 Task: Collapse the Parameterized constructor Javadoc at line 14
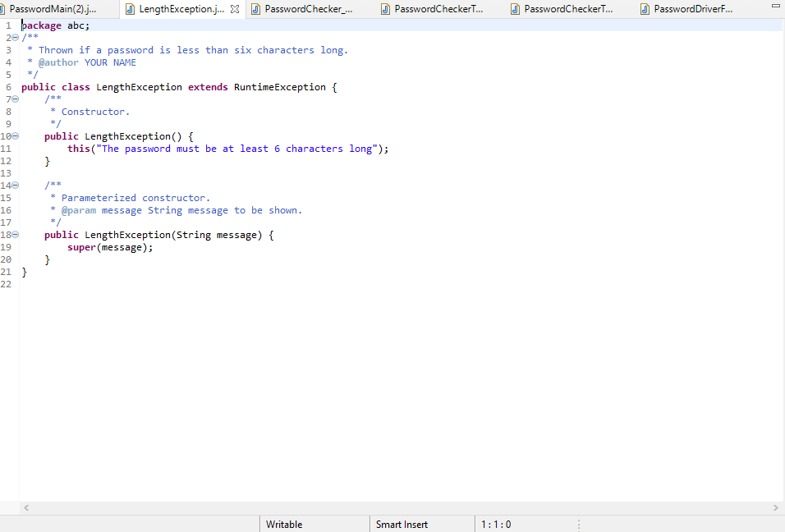point(15,186)
